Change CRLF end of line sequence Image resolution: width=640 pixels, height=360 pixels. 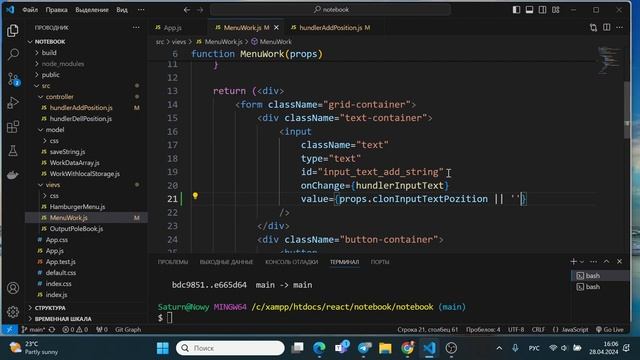tap(538, 329)
